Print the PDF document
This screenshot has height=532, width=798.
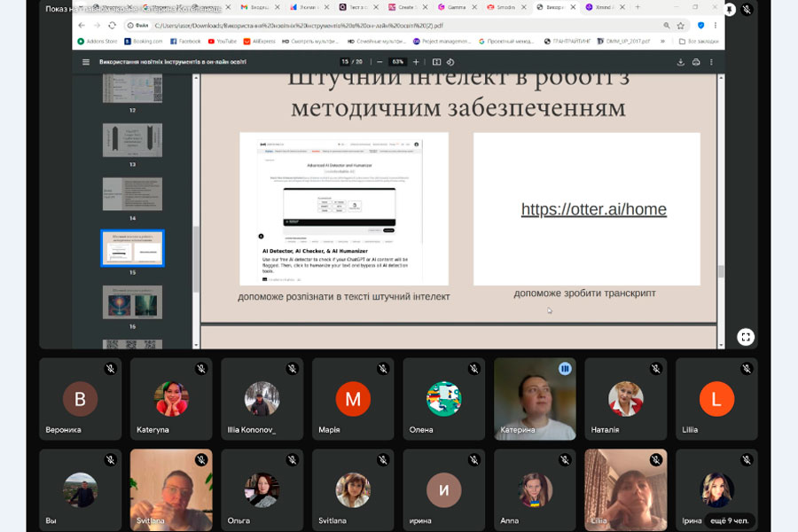[696, 62]
